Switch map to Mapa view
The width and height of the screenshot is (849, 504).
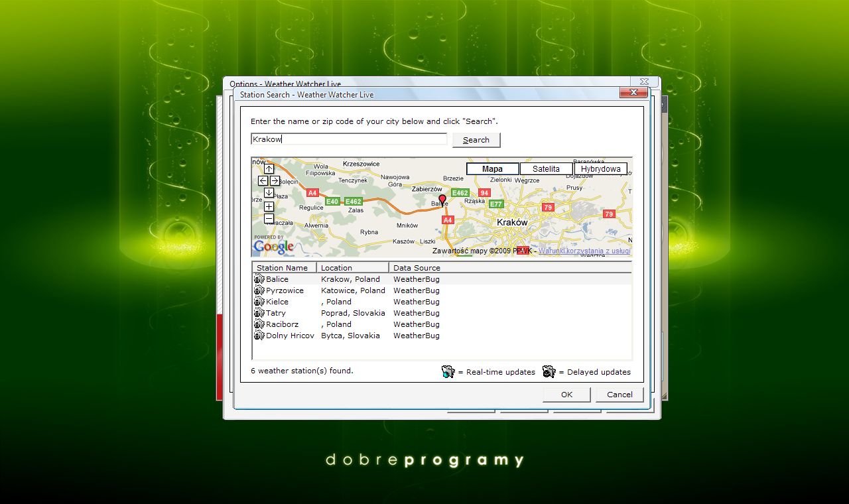492,169
